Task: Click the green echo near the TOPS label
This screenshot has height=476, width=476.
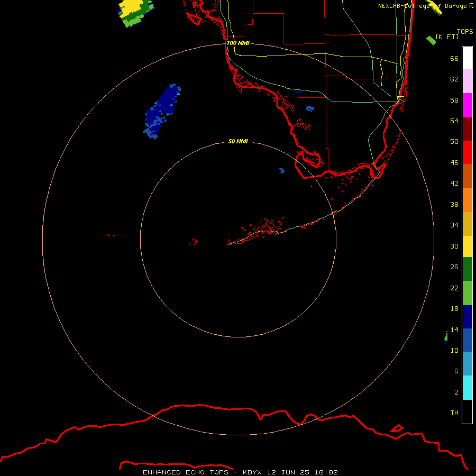Action: pos(431,40)
